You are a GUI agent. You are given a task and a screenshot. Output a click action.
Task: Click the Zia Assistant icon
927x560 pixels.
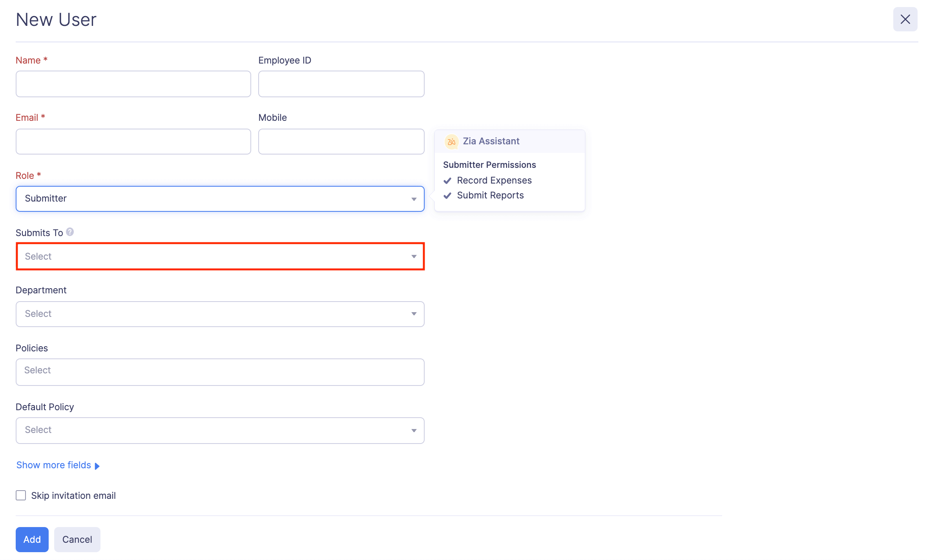point(451,142)
